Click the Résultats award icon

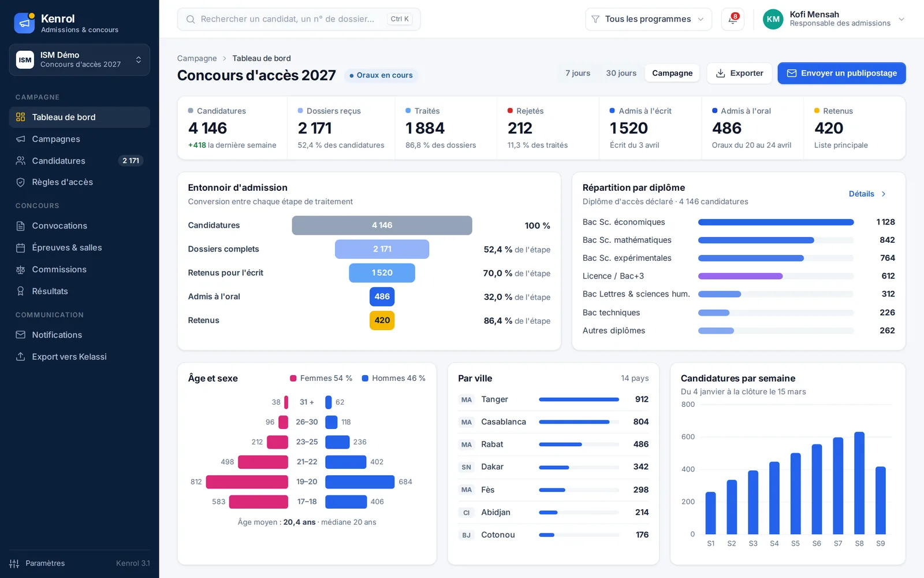click(x=20, y=291)
